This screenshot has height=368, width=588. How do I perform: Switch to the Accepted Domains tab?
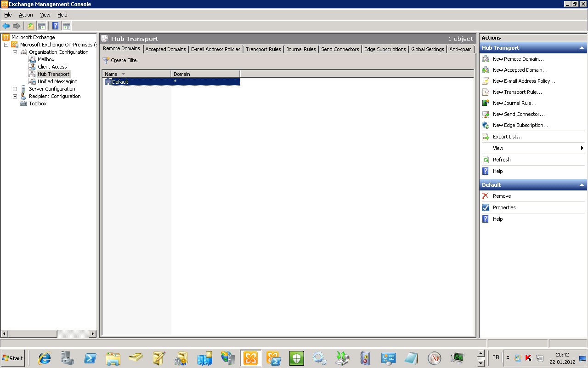pyautogui.click(x=165, y=49)
